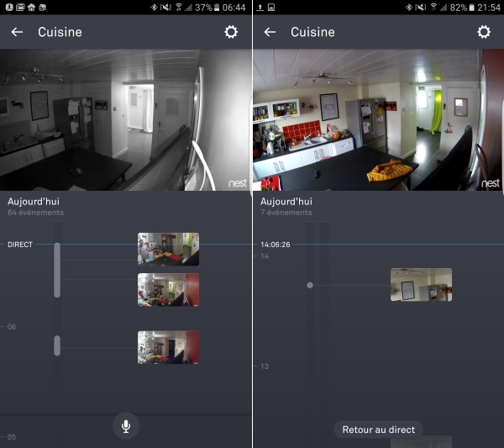
Task: Tap the 7 événements count
Action: [x=286, y=213]
